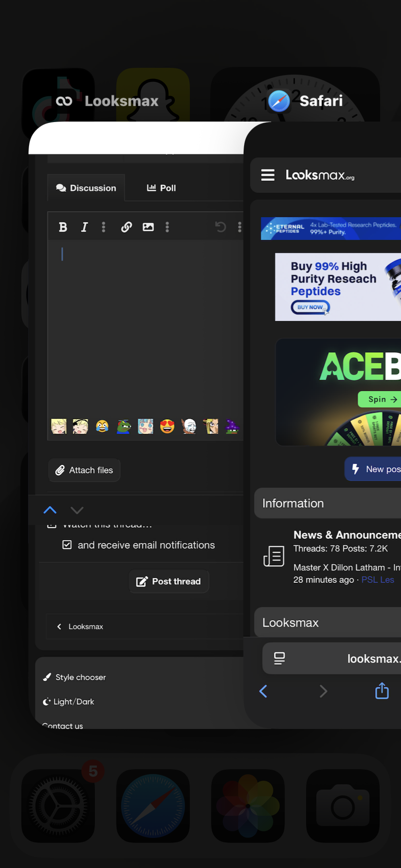Click the News forum document icon

[x=274, y=556]
